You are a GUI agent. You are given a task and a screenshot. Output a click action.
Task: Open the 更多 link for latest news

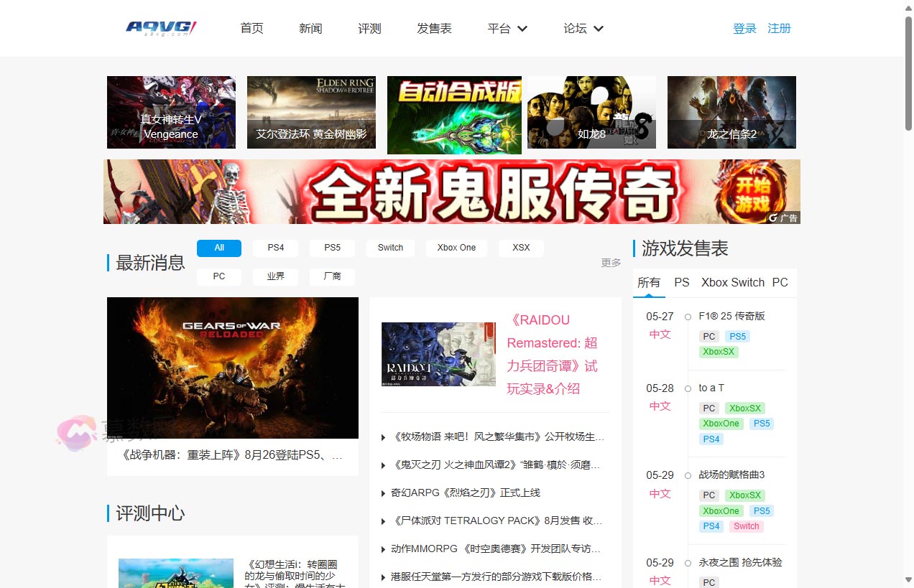[611, 263]
